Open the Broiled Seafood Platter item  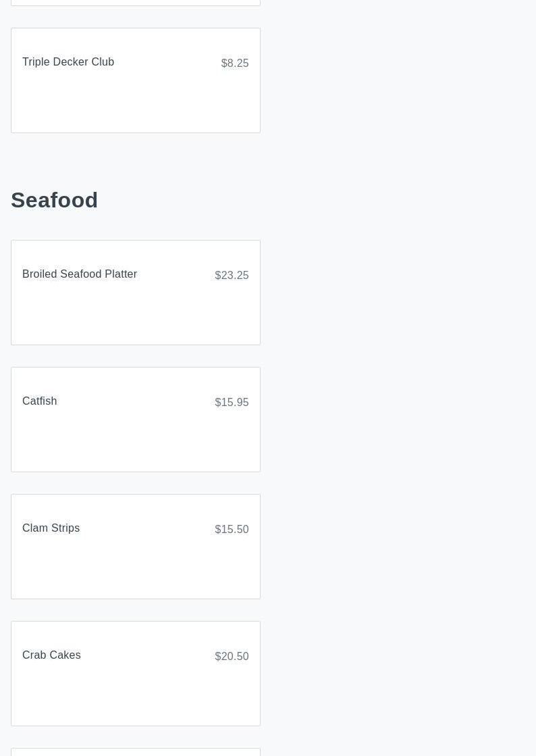[x=80, y=274]
